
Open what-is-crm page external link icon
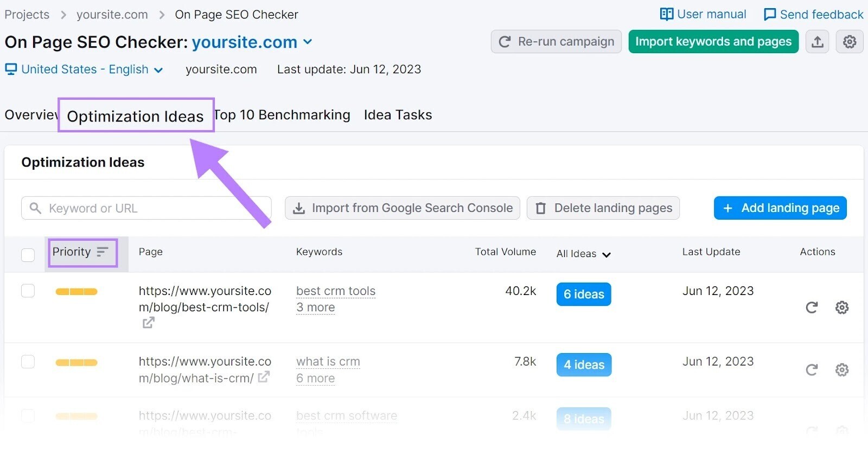(264, 377)
